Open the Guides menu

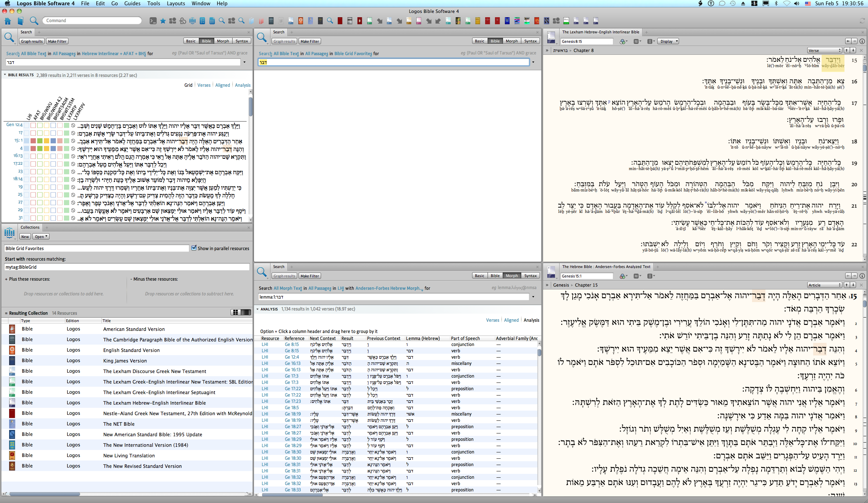click(x=132, y=4)
